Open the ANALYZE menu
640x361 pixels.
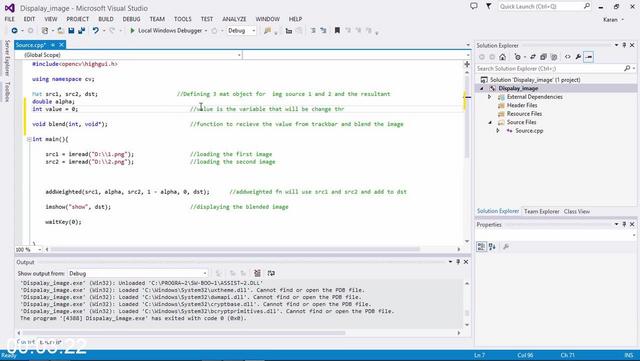(x=234, y=19)
